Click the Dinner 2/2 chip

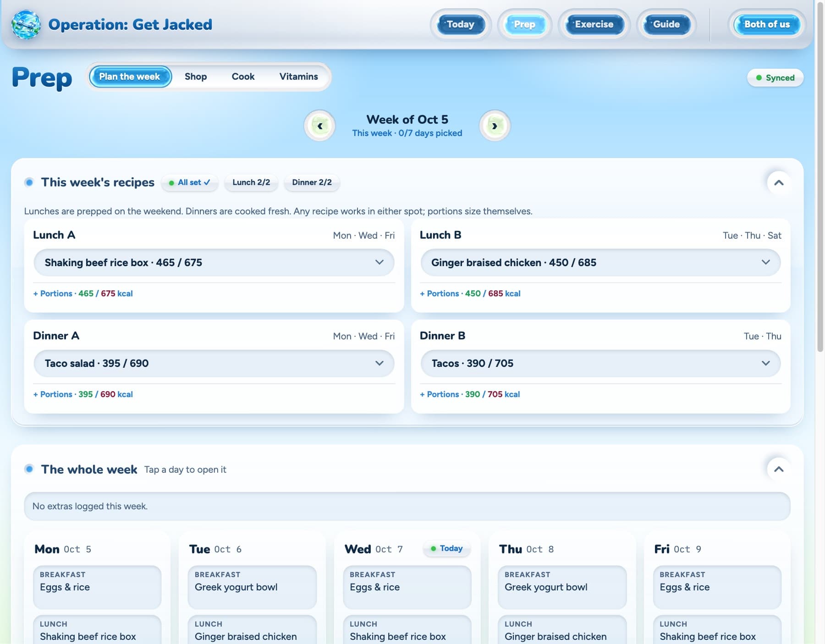(312, 182)
